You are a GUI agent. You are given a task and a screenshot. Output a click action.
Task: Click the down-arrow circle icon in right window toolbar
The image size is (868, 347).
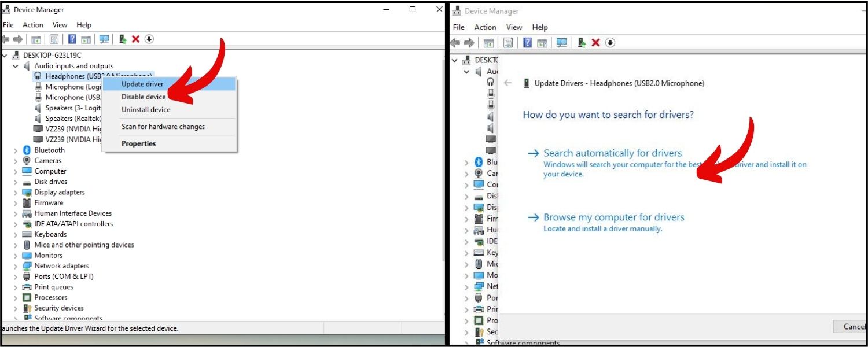point(610,43)
